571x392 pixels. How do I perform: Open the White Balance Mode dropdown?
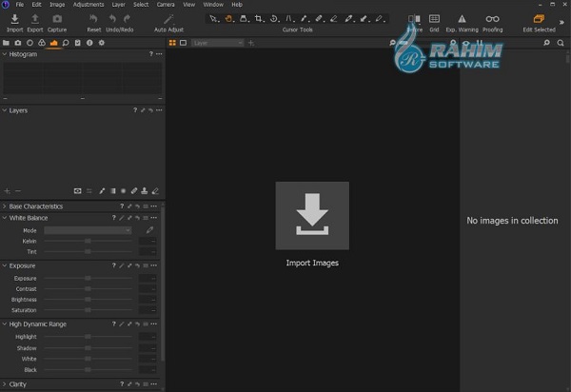(x=88, y=230)
